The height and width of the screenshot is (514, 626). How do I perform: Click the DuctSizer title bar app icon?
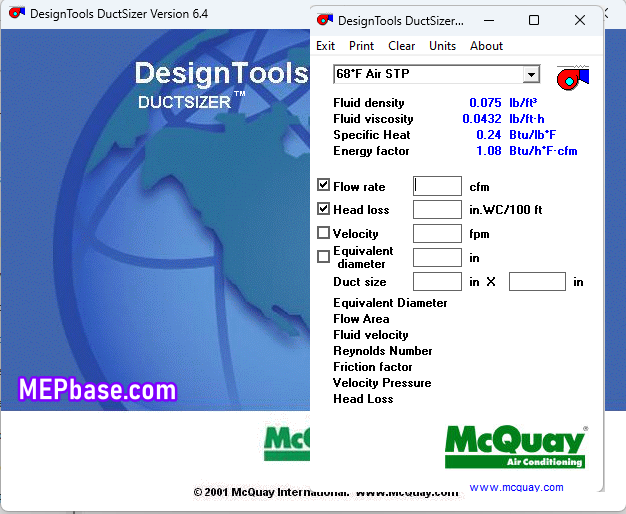point(325,20)
